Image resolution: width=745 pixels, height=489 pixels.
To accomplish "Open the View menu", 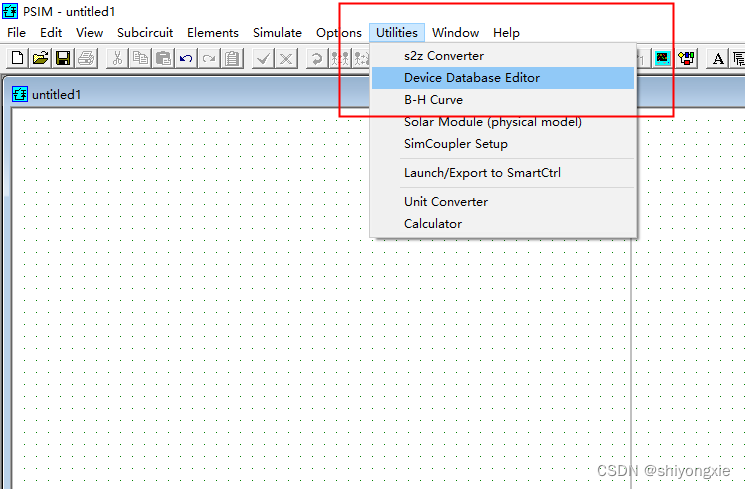I will (89, 33).
